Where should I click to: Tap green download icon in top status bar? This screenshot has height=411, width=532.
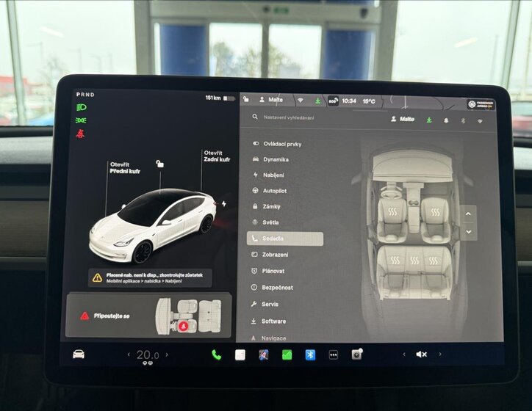point(317,101)
